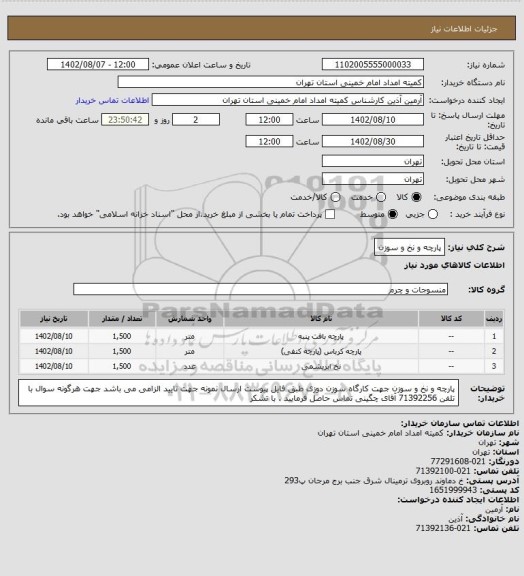Click the نام کالا column header
Viewport: 524px width, 576px height.
(x=321, y=318)
